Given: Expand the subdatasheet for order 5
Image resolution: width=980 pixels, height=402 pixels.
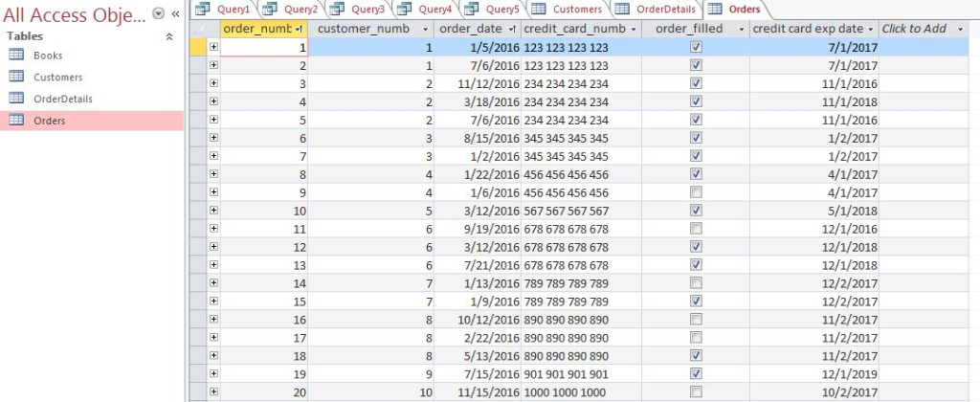Looking at the screenshot, I should point(213,119).
